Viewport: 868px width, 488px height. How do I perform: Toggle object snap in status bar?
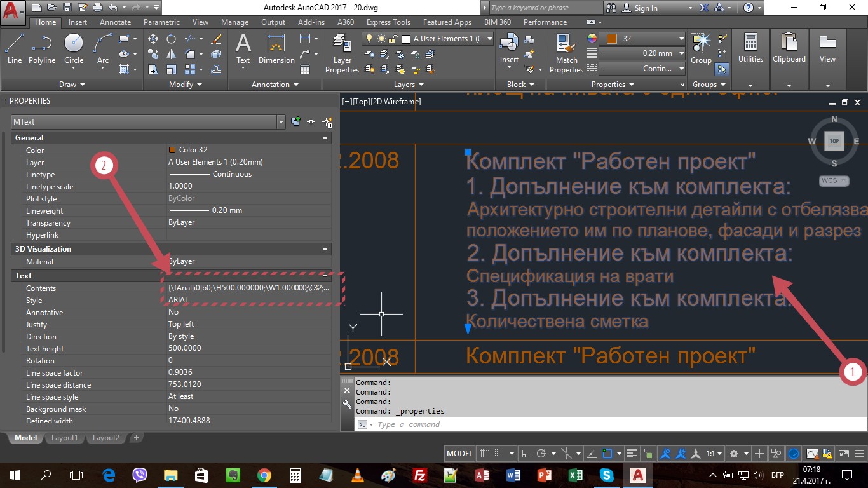(x=607, y=454)
